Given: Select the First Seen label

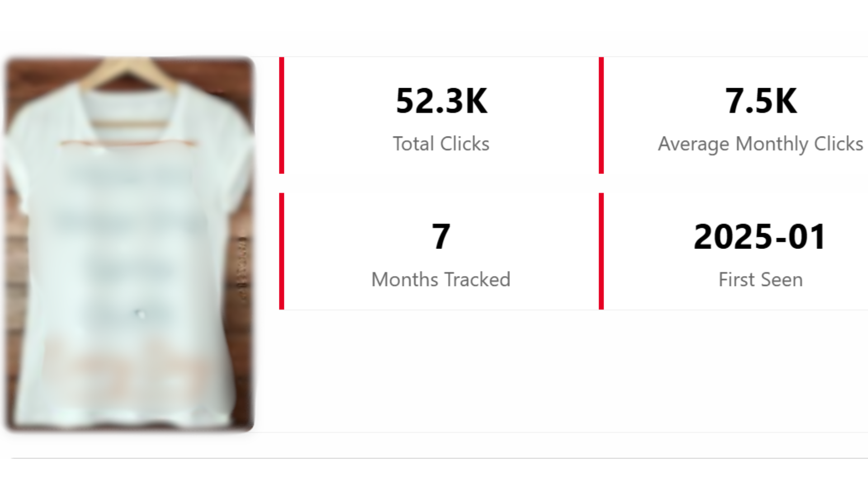Looking at the screenshot, I should (x=760, y=279).
